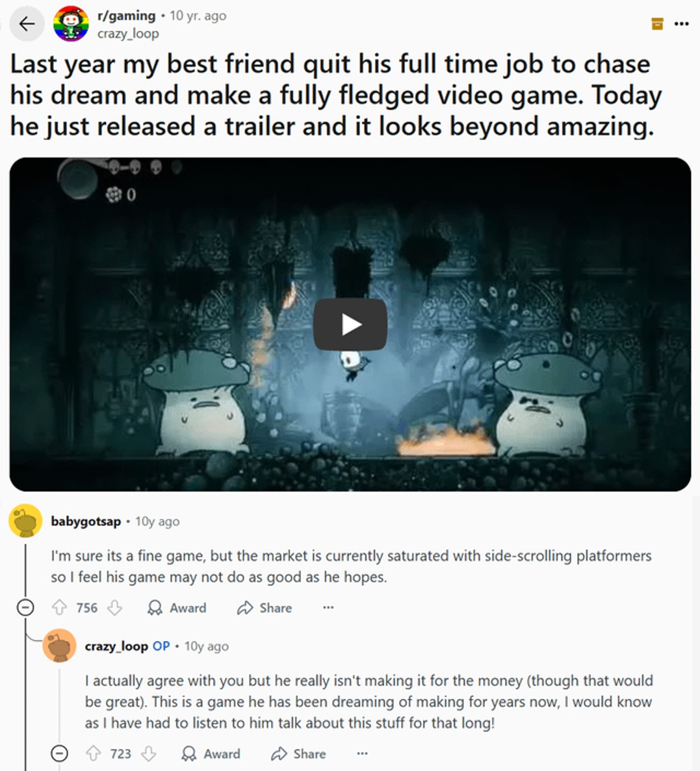Downvote crazy_loop's reply comment

(x=148, y=753)
